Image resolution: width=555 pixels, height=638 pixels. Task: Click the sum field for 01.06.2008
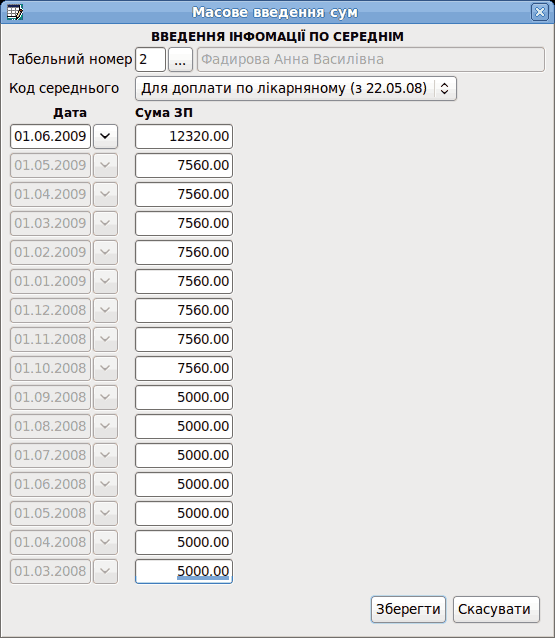[x=184, y=484]
